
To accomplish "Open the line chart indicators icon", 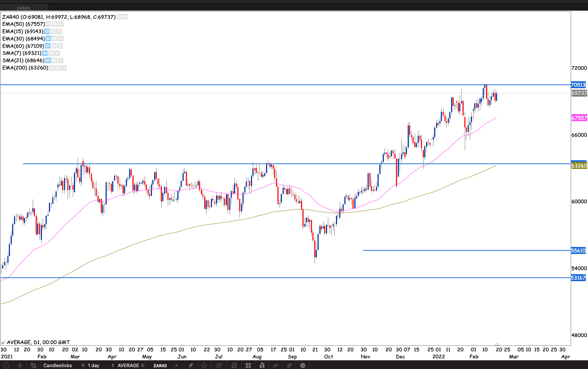I will coord(275,365).
